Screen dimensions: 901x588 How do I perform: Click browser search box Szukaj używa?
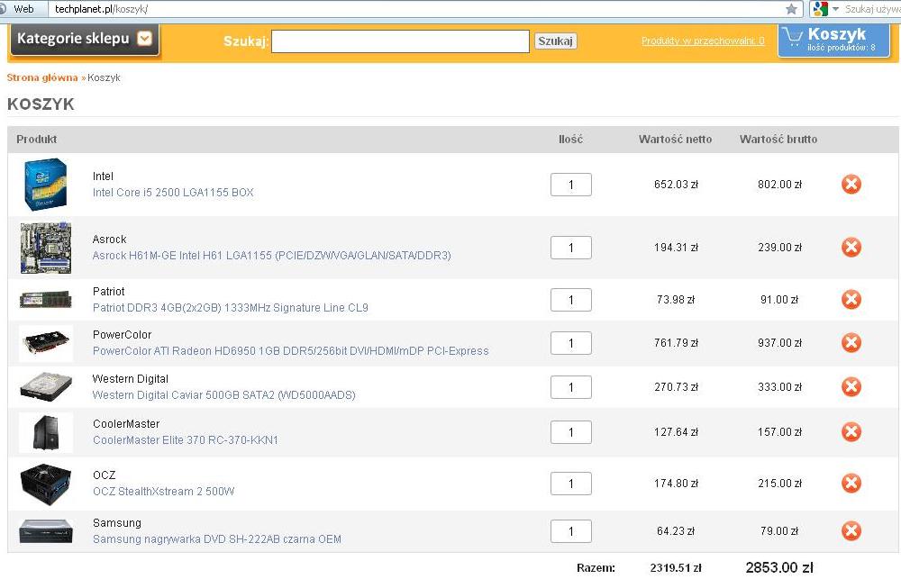coord(872,9)
